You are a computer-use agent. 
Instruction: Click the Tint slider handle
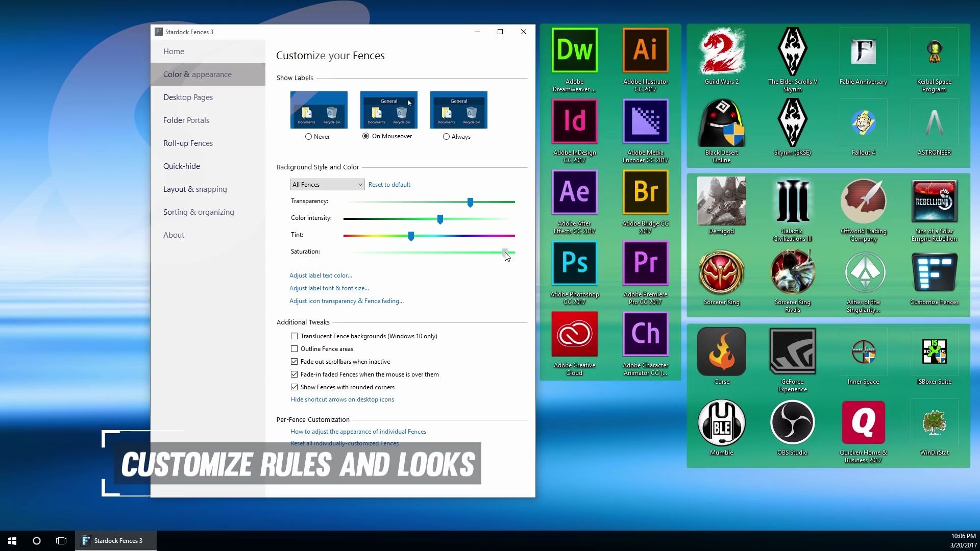411,236
